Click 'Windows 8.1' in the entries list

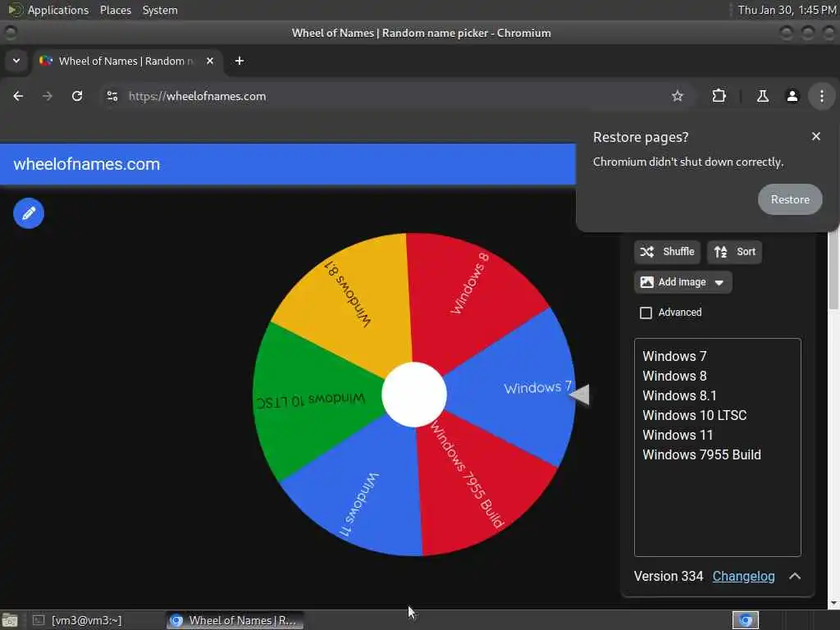(679, 396)
